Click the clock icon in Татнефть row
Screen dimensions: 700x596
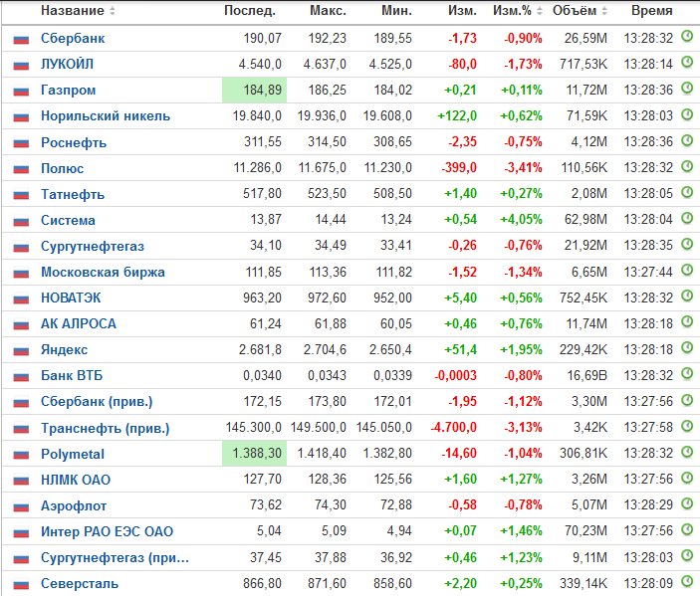point(687,192)
